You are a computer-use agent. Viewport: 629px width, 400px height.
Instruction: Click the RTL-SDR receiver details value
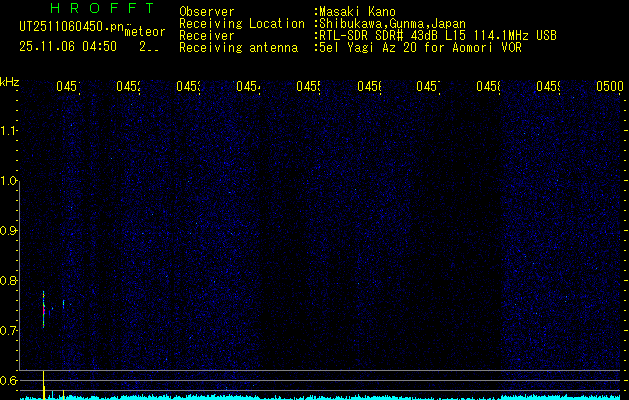pos(438,36)
